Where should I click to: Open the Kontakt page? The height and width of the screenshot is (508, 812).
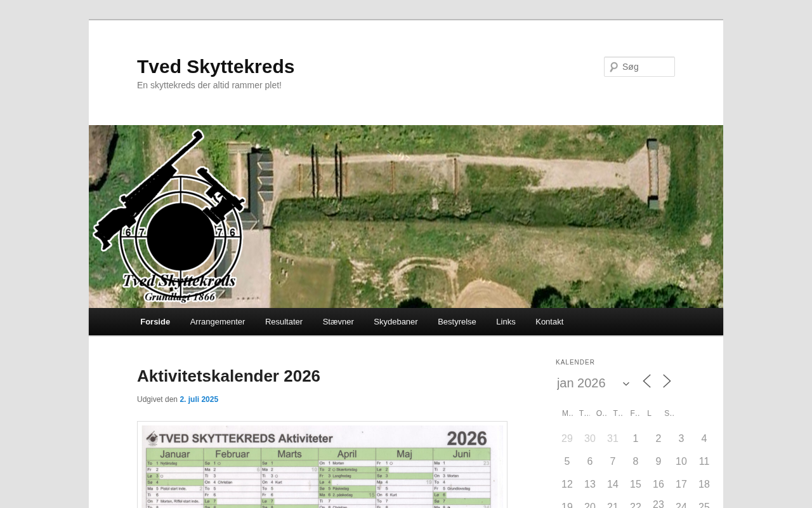tap(549, 322)
